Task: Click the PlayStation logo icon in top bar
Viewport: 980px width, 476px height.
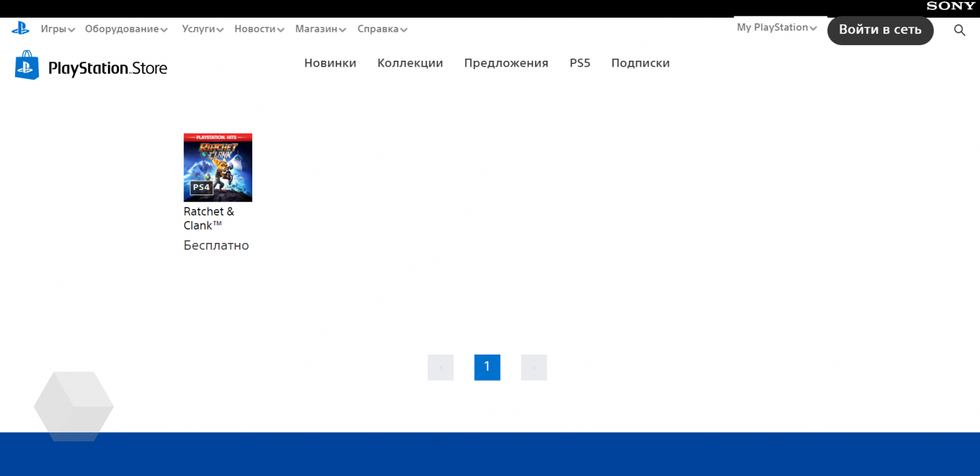Action: pyautogui.click(x=20, y=28)
